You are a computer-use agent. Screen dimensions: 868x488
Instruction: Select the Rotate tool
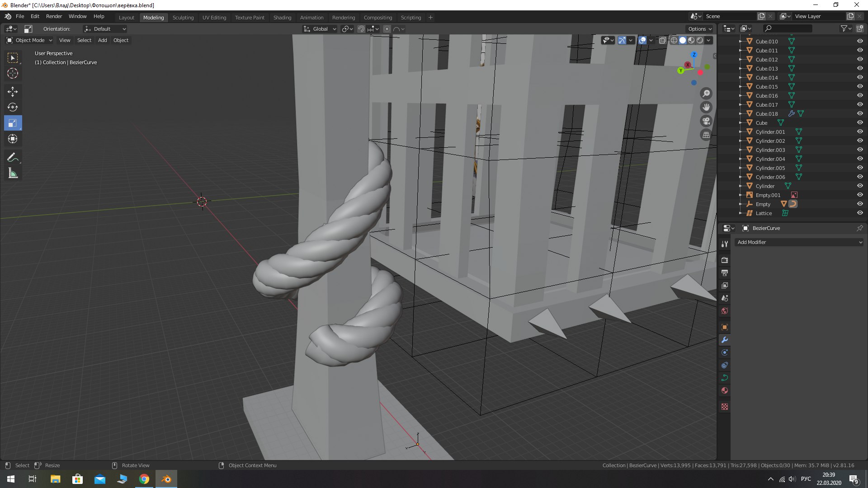[x=13, y=108]
